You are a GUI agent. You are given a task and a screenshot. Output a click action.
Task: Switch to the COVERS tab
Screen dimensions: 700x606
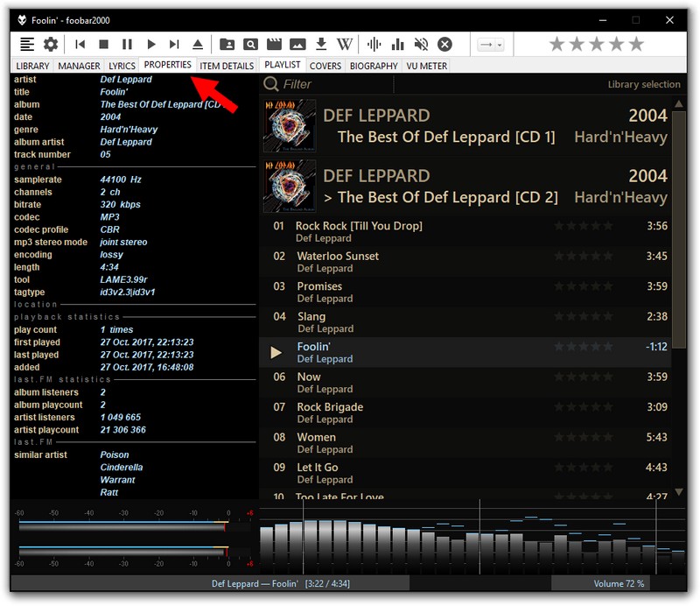pos(325,67)
